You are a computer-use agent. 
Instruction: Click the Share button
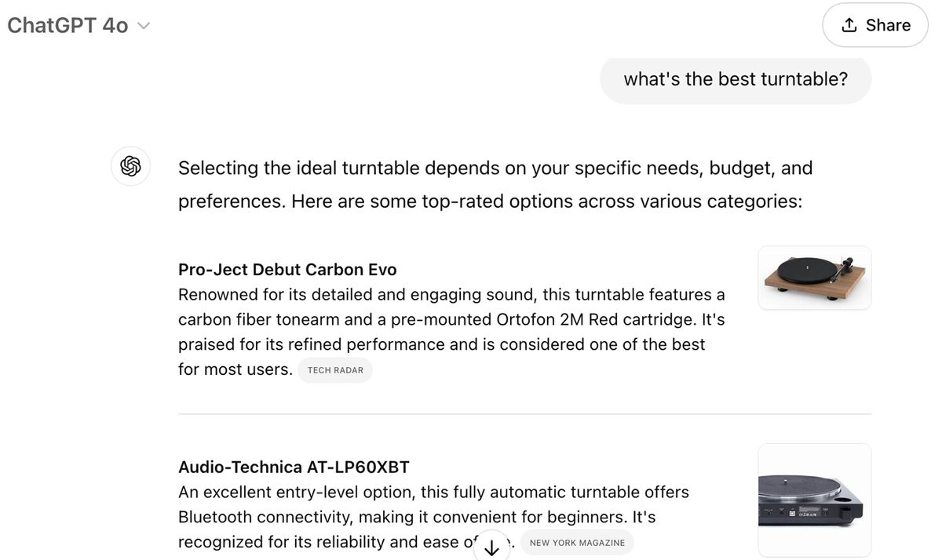click(875, 25)
